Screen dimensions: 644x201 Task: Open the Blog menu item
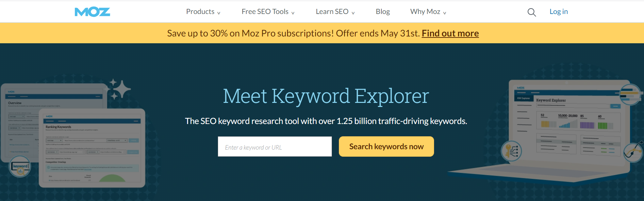point(383,12)
